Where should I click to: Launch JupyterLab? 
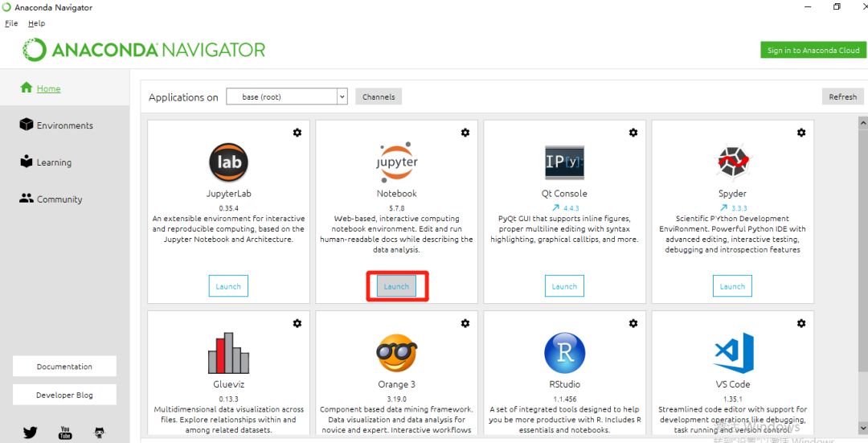coord(228,286)
